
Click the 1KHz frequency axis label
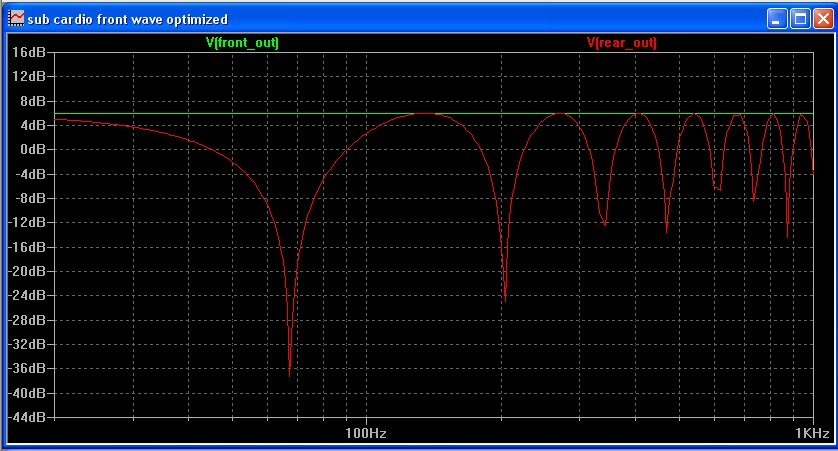point(812,433)
